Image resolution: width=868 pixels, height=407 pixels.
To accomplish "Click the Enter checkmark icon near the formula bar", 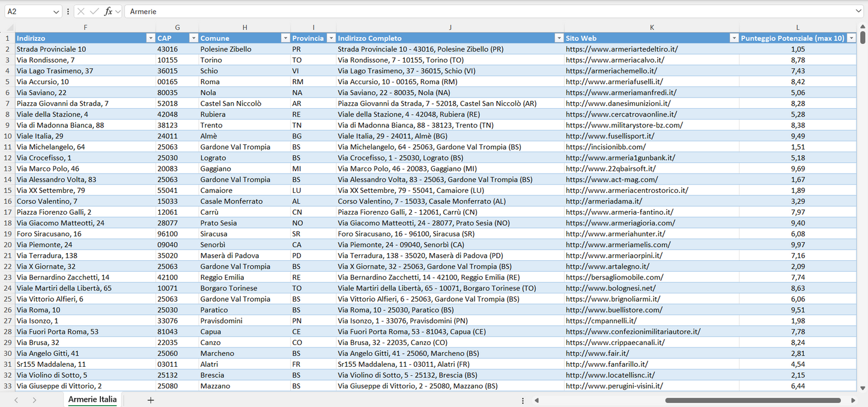I will [x=95, y=11].
